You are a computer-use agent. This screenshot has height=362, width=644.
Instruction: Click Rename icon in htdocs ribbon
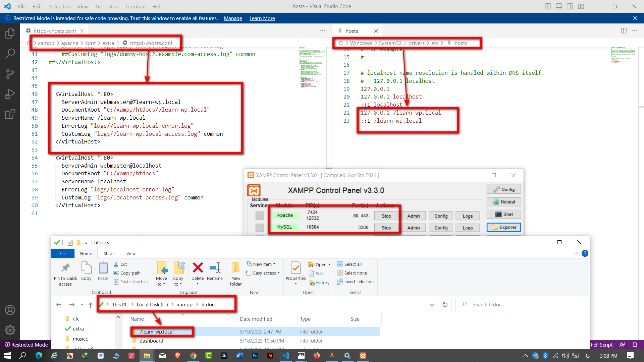click(x=215, y=268)
